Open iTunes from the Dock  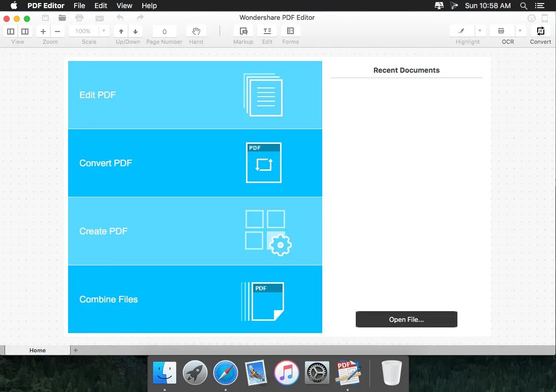[286, 373]
